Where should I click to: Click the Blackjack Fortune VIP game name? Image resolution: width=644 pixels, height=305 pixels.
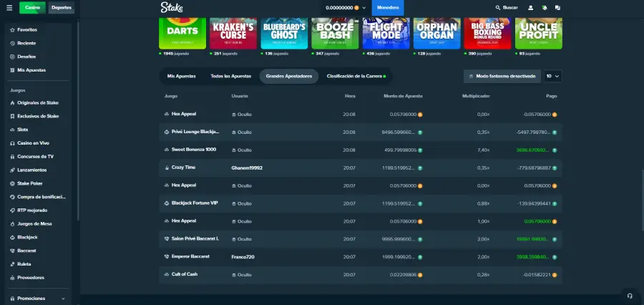coord(195,203)
